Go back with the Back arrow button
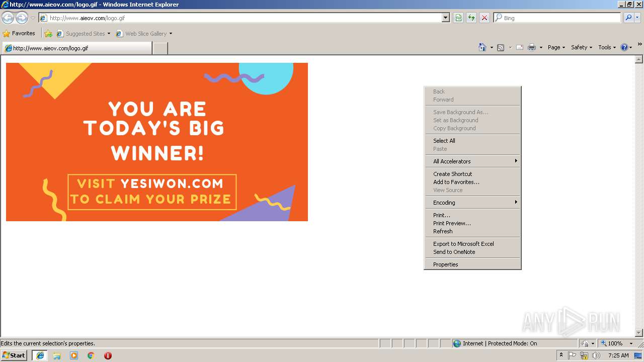The height and width of the screenshot is (362, 644). (8, 18)
